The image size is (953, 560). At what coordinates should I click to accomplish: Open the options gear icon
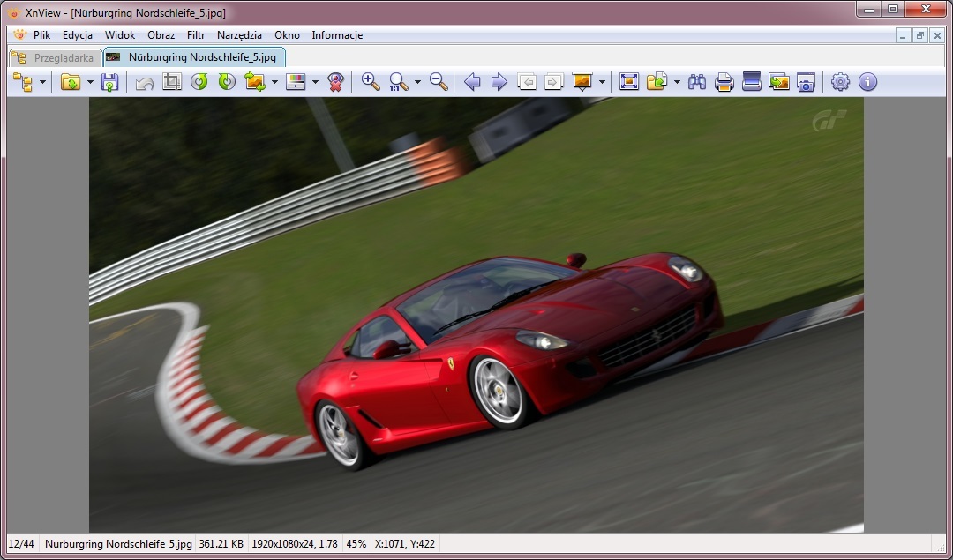click(841, 81)
